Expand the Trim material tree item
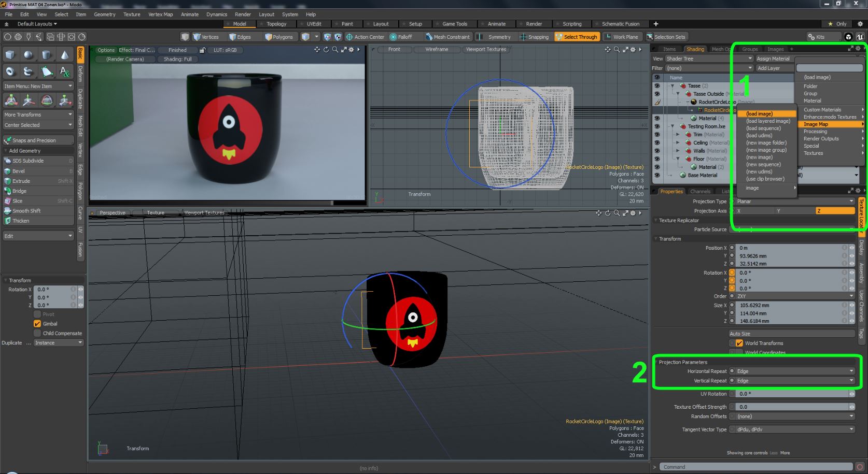The image size is (868, 474). (x=678, y=135)
